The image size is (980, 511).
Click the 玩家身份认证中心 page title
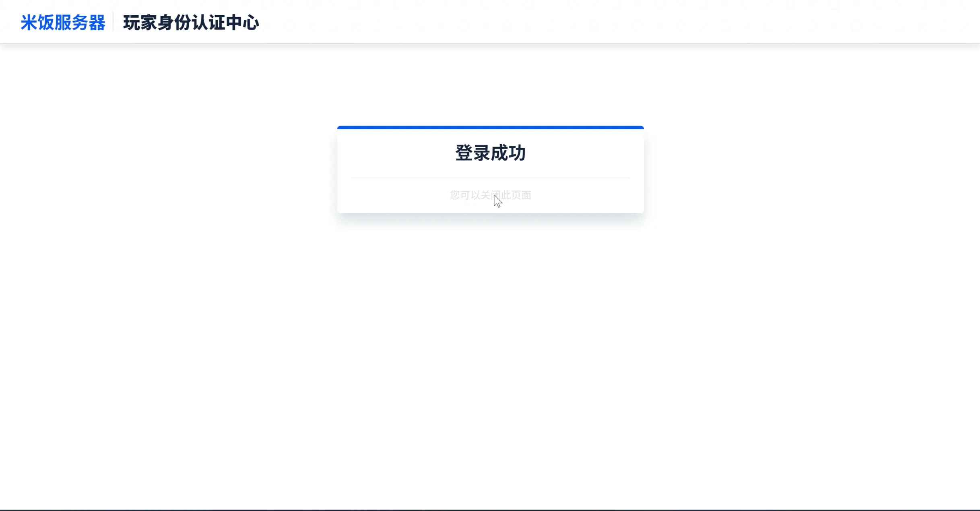191,23
